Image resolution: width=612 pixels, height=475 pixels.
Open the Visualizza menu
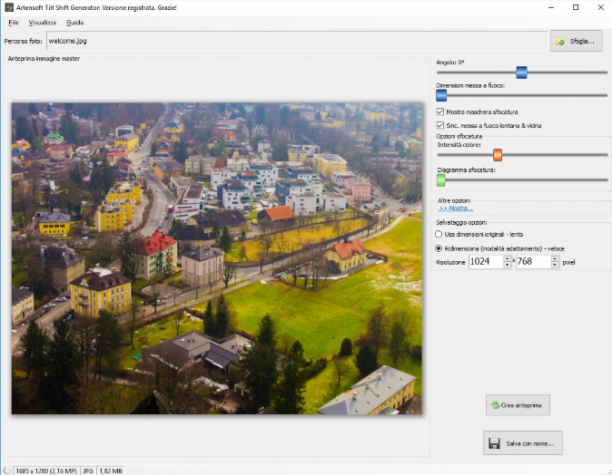pyautogui.click(x=42, y=23)
